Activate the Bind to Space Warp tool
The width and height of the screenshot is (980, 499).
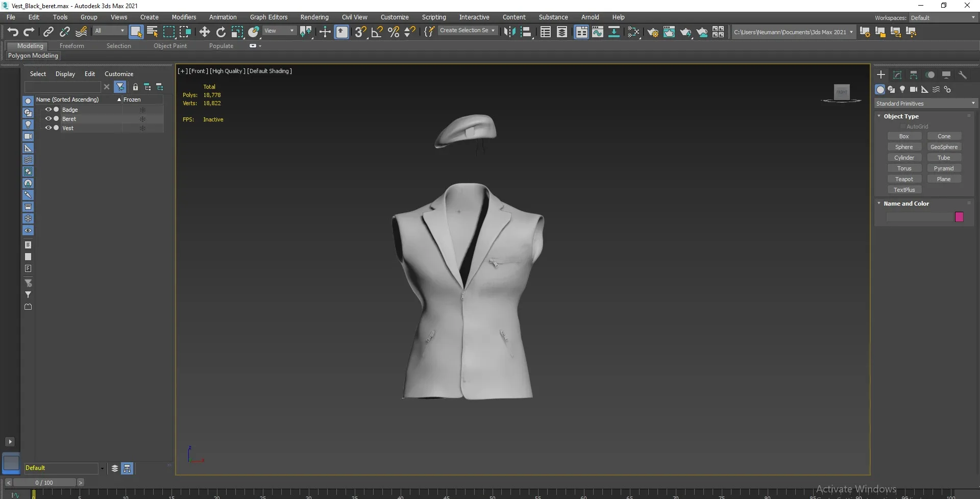click(x=81, y=32)
